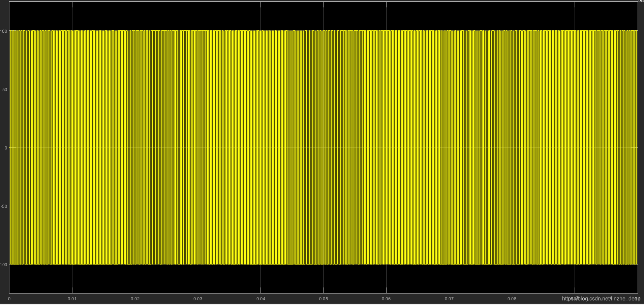Click the 50 amplitude axis tick label
The height and width of the screenshot is (305, 644).
[x=5, y=89]
